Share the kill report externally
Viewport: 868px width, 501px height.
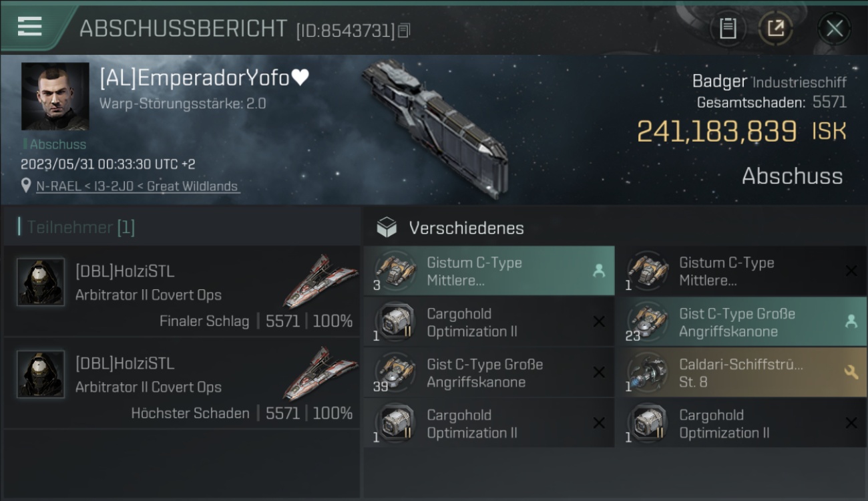[x=775, y=29]
